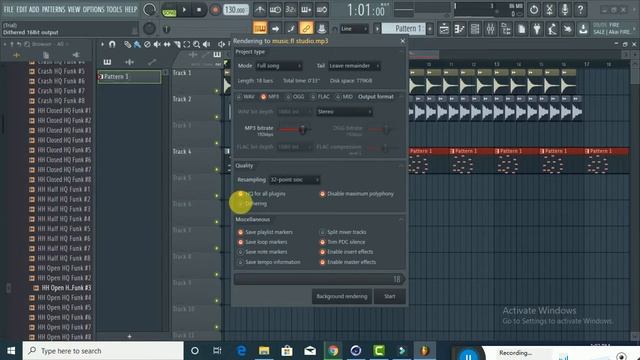Open the TOOLS menu
Screen dimensions: 640x360
coord(114,9)
